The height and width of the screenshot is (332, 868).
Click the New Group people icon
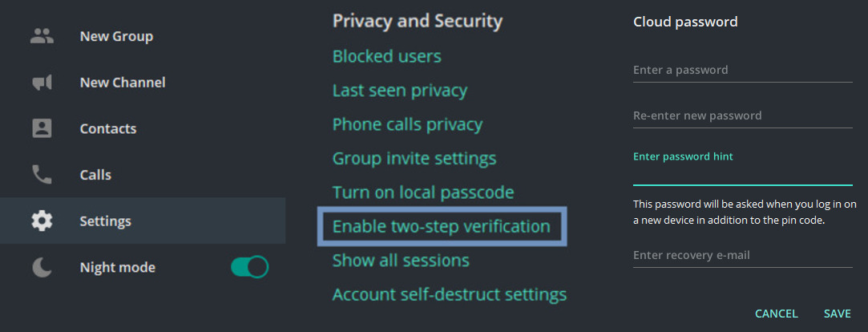coord(42,36)
